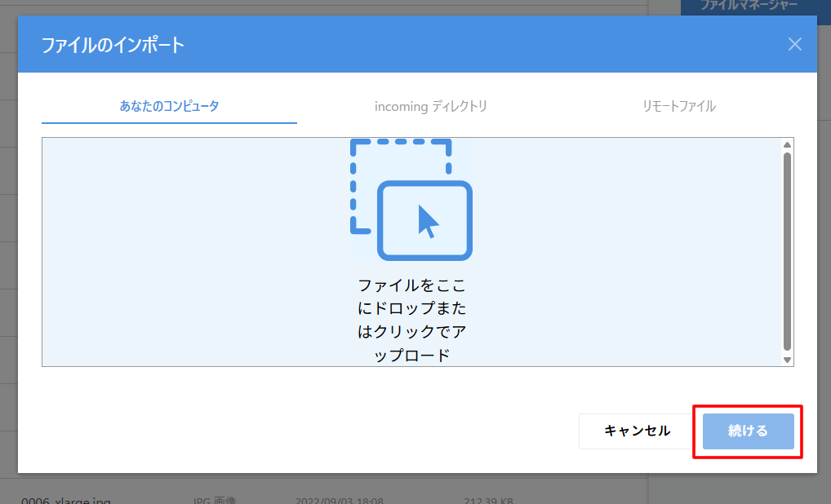The image size is (831, 504).
Task: Click the ファイルをここにドロップ upload text
Action: tap(411, 320)
